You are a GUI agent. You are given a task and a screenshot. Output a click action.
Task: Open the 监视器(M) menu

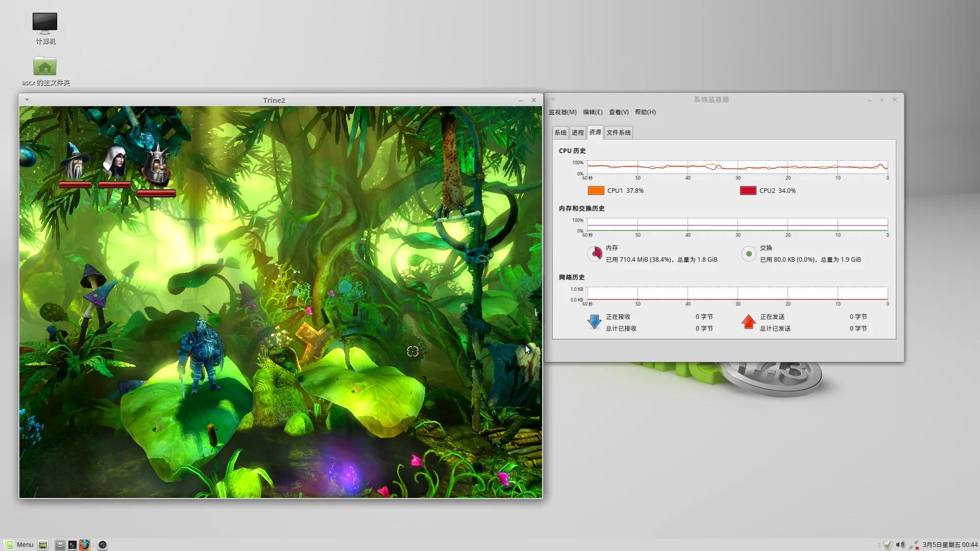(x=562, y=112)
